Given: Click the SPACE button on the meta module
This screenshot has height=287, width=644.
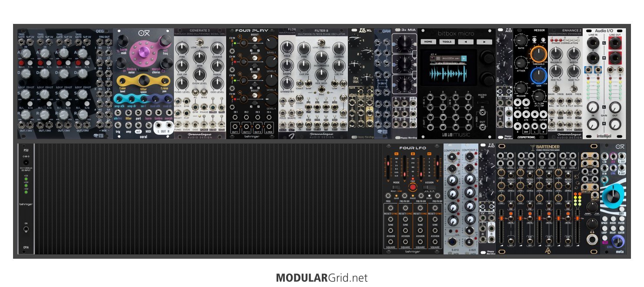Looking at the screenshot, I should point(605,220).
